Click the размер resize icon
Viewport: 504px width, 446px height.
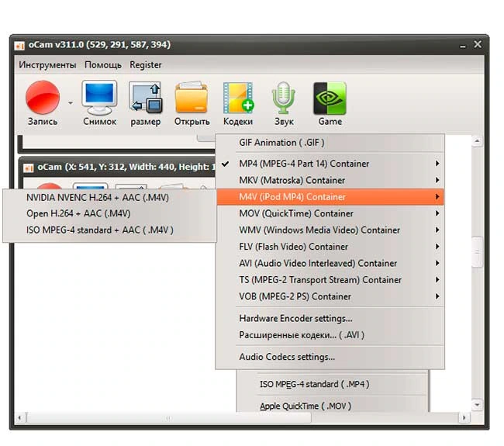point(146,98)
